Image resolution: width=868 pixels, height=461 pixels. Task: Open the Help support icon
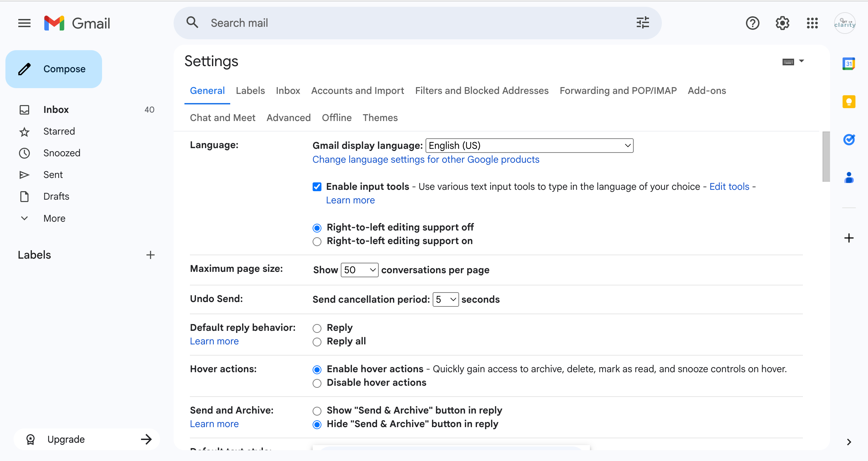click(752, 23)
